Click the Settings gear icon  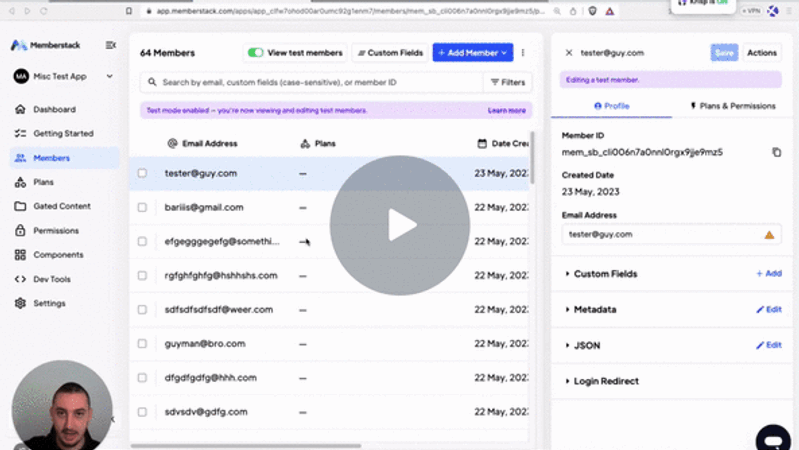click(x=20, y=303)
